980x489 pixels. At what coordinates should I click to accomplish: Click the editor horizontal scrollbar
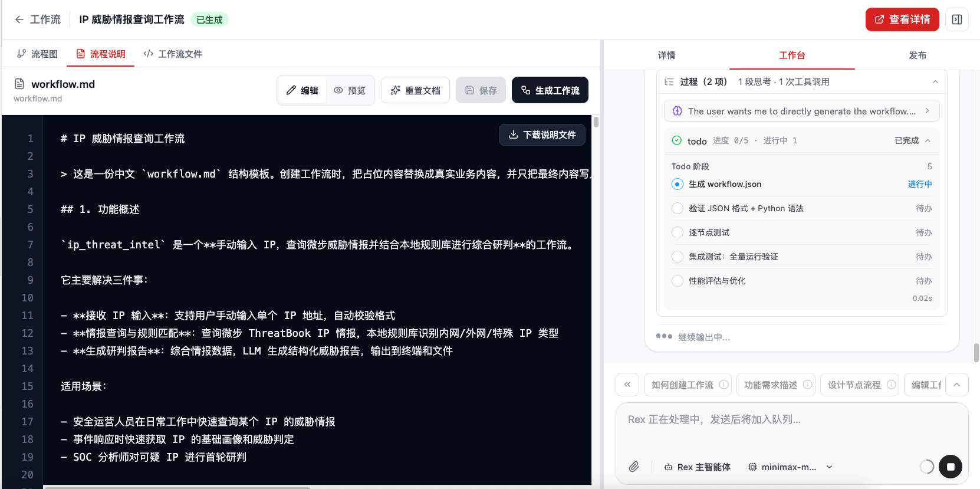coord(177,487)
